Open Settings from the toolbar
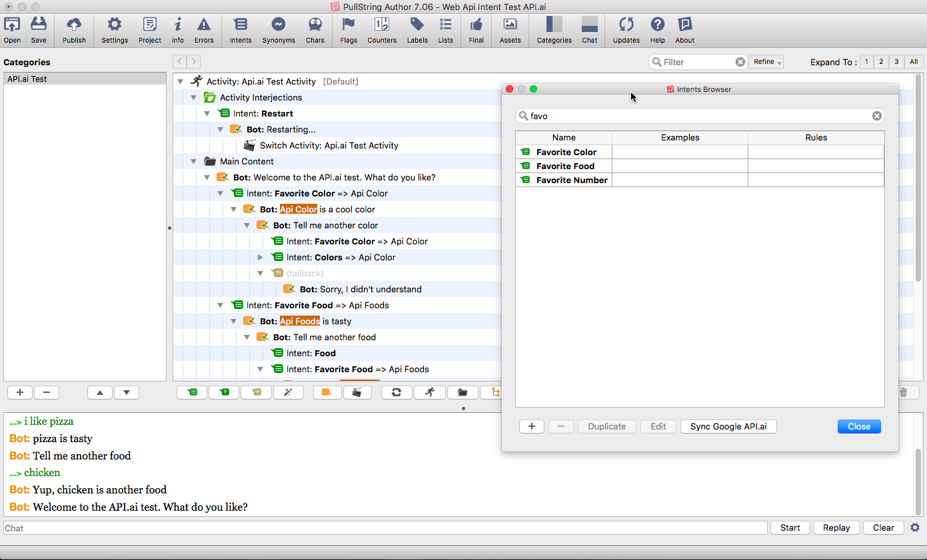927x560 pixels. (115, 29)
